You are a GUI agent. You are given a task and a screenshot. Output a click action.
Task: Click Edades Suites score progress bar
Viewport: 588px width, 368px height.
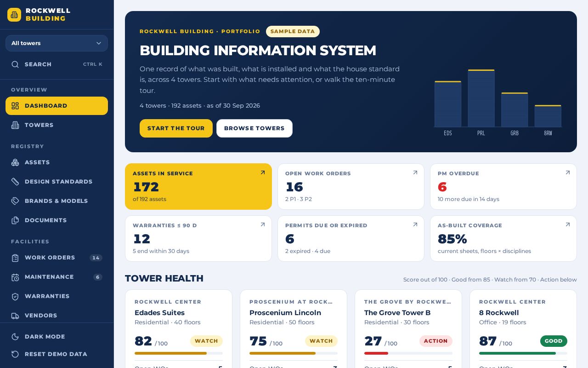[x=179, y=353]
